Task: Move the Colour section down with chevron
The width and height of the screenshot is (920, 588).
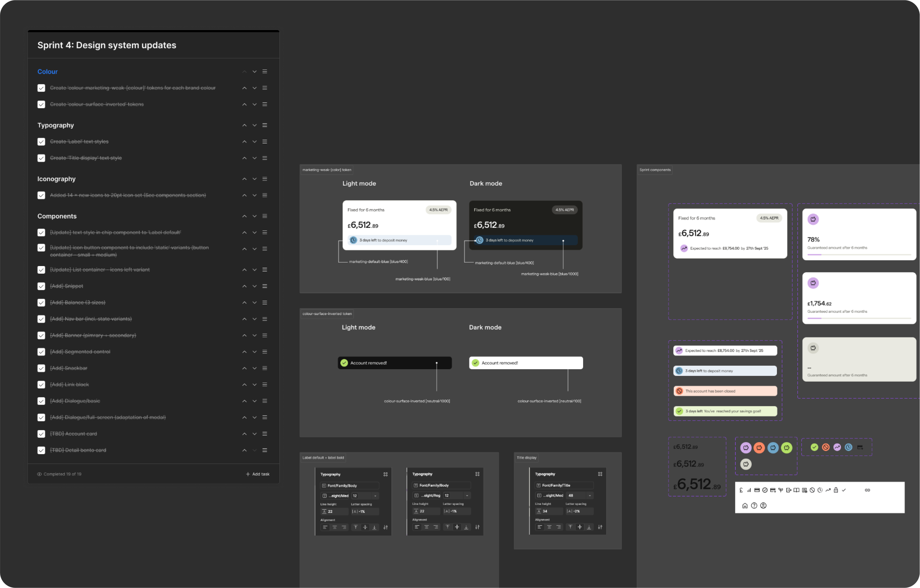Action: (255, 72)
